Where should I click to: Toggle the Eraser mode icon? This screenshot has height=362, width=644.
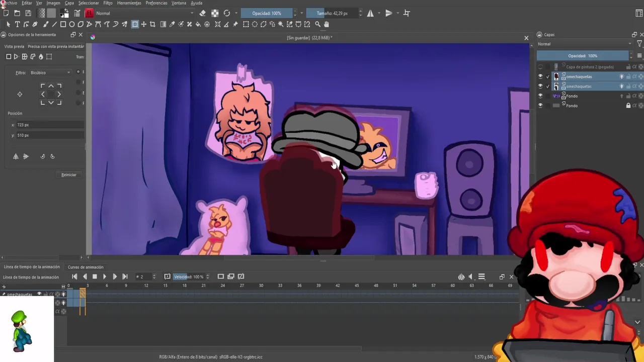(x=203, y=13)
